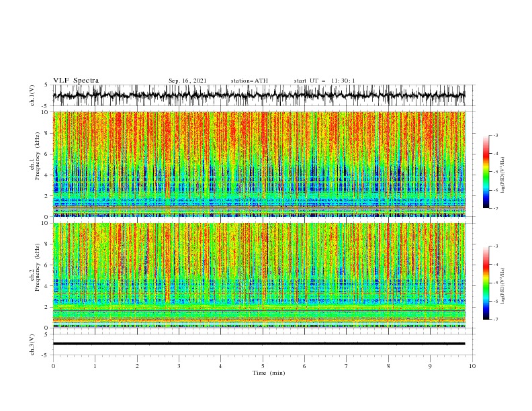Click the "ch.1(V)" axis label

click(x=32, y=95)
